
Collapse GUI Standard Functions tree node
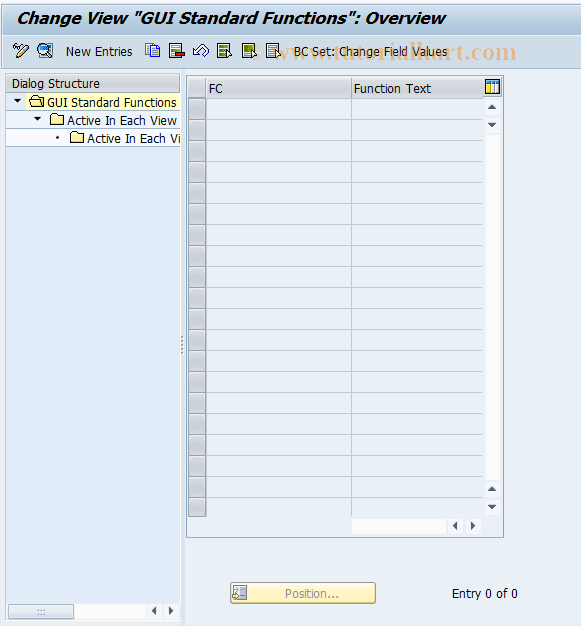click(x=18, y=101)
